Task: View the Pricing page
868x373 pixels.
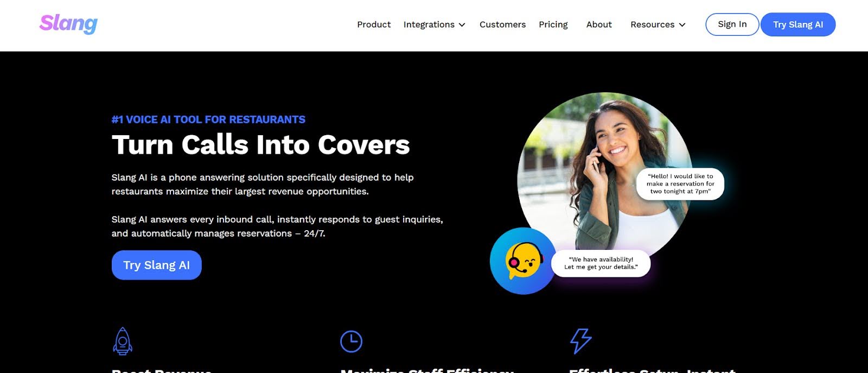Action: 553,24
